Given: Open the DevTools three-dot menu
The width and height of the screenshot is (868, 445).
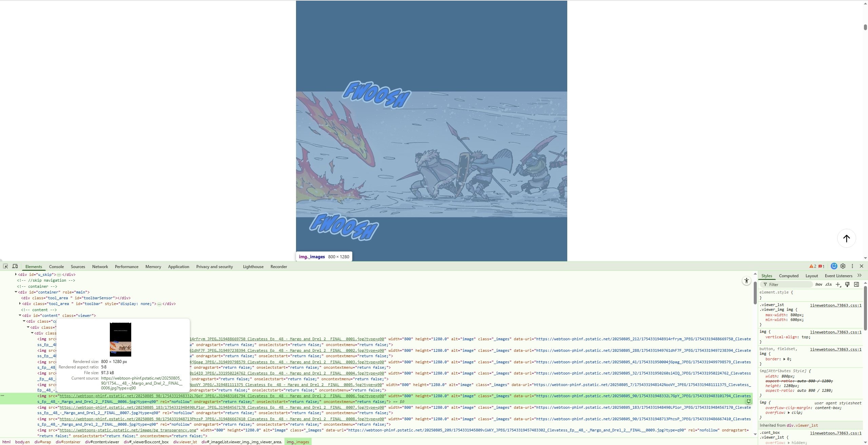Looking at the screenshot, I should (x=852, y=266).
